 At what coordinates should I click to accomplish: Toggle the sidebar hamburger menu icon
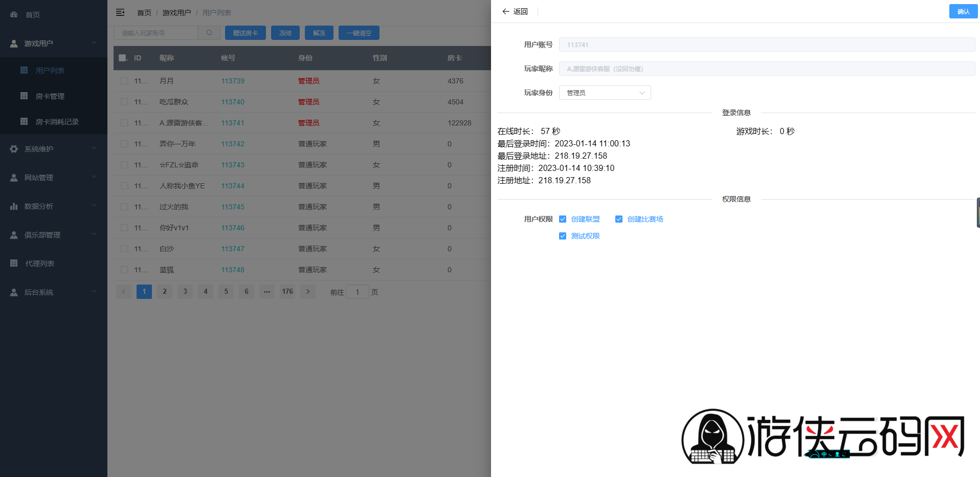pos(121,12)
